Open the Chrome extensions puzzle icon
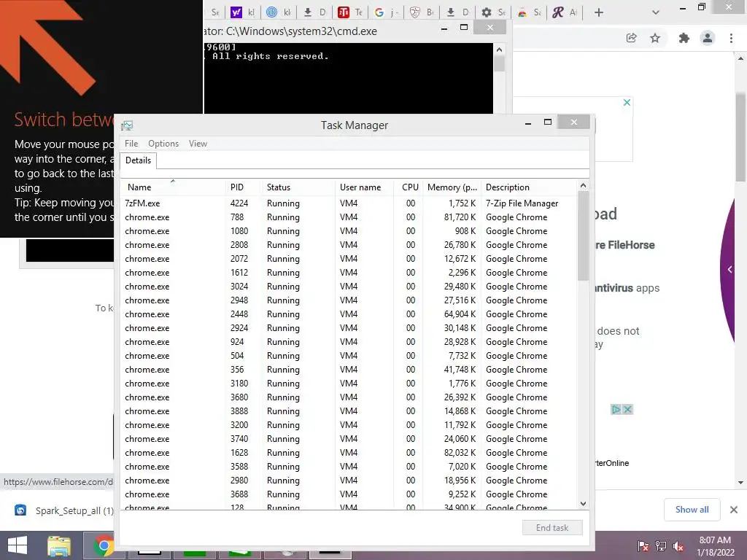This screenshot has height=560, width=747. pyautogui.click(x=684, y=38)
